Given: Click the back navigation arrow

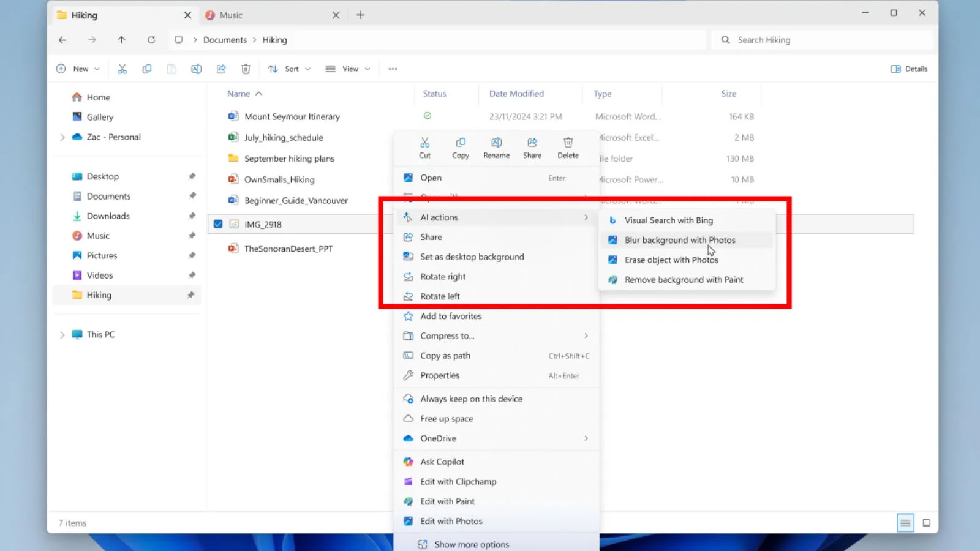Looking at the screenshot, I should [x=62, y=40].
